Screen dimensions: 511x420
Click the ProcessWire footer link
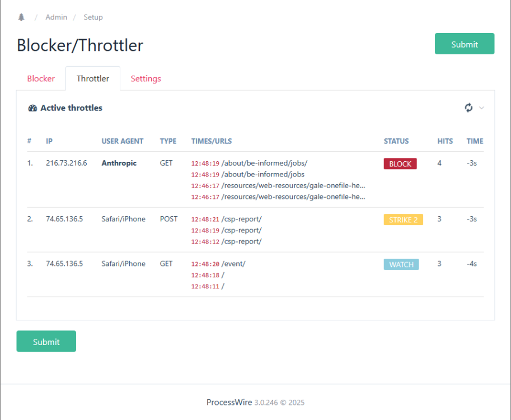229,402
